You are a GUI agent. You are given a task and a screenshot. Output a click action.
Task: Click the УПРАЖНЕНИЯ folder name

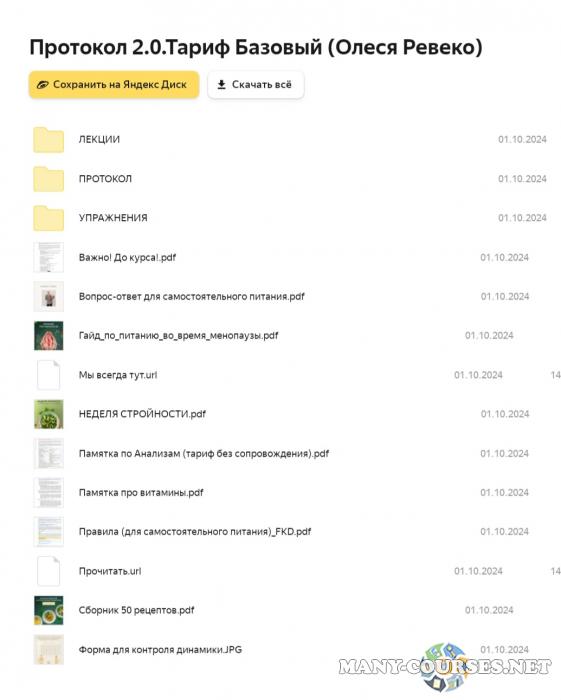[x=113, y=218]
